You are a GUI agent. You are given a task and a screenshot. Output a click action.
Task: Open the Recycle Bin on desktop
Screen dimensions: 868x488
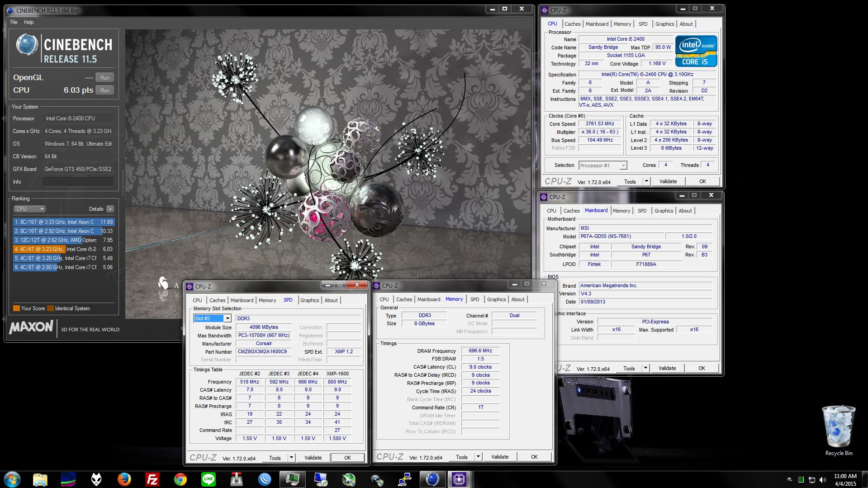tap(839, 430)
